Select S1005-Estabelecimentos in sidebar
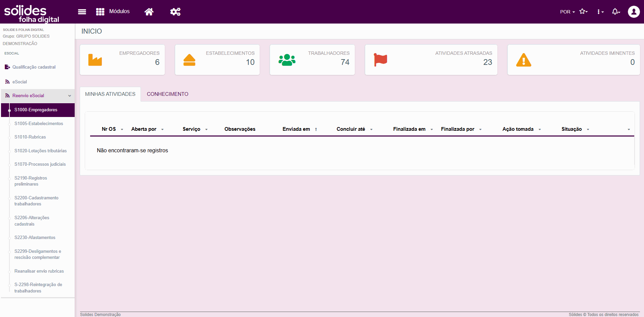This screenshot has width=644, height=317. tap(39, 124)
